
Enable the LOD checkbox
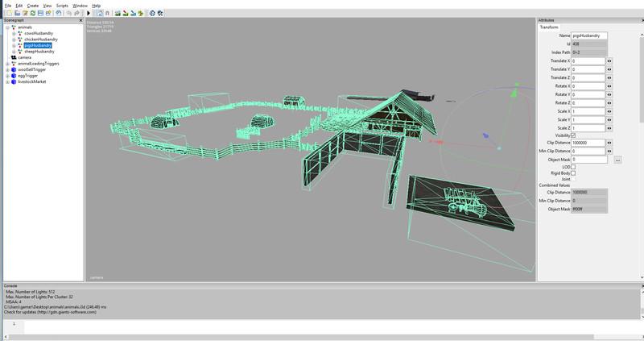point(573,166)
